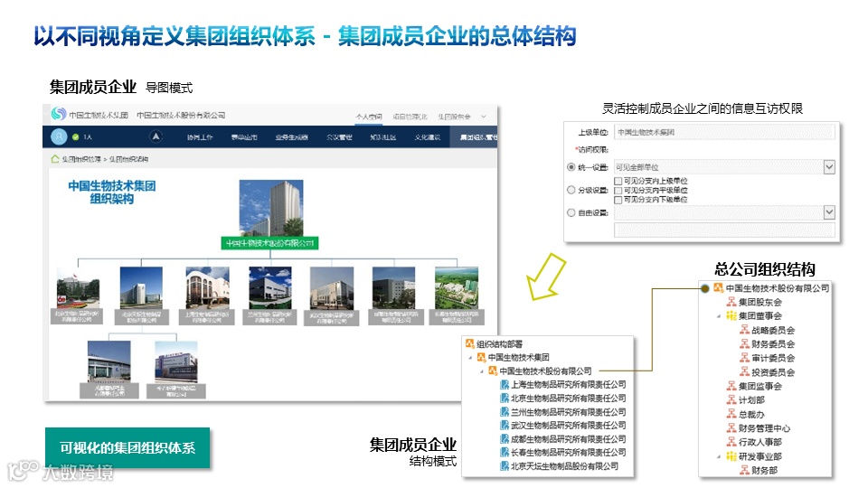Open the headquarters tower photo in chart

click(270, 208)
